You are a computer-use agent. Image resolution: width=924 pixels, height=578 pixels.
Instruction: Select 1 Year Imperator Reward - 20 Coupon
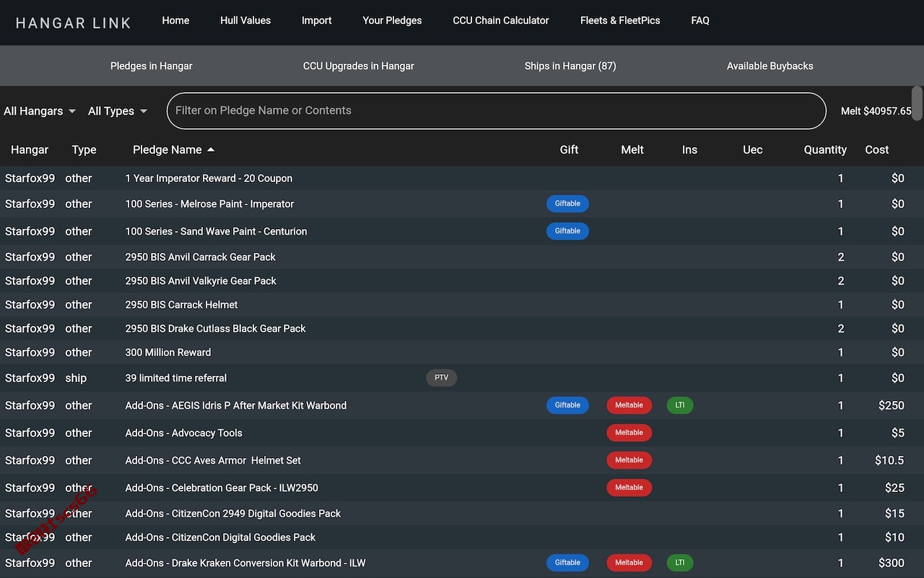209,178
